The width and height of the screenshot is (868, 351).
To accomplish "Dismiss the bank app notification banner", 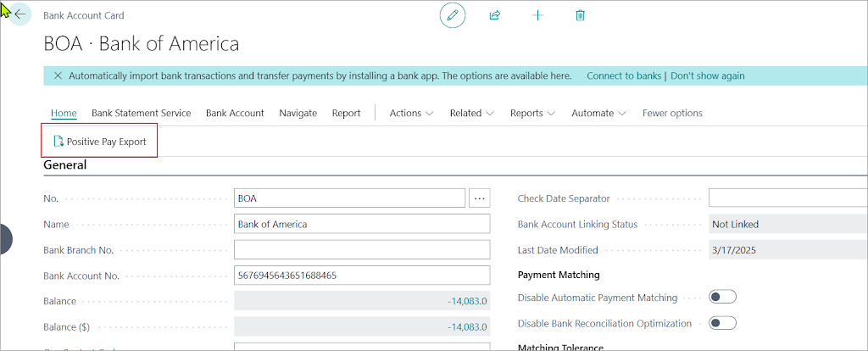I will coord(58,75).
